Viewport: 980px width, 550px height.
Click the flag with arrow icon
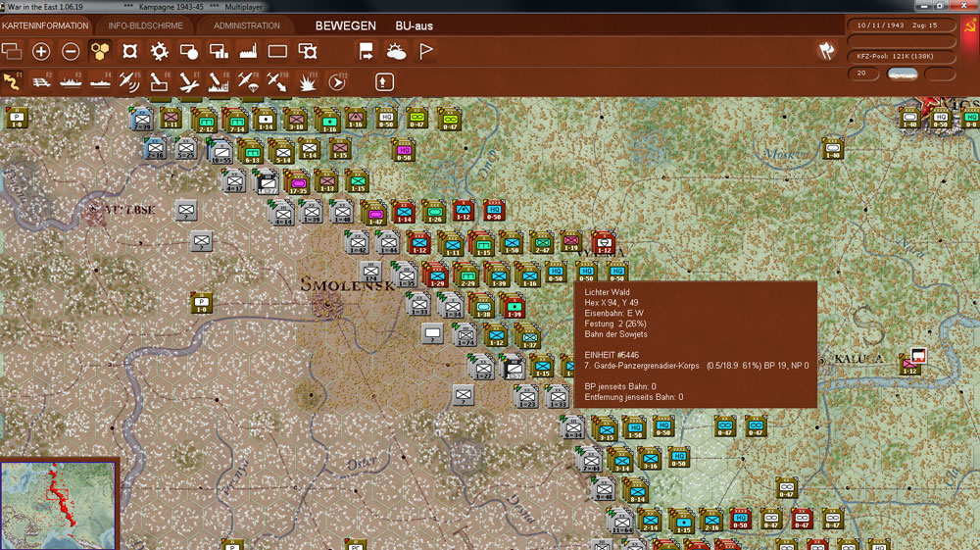(367, 51)
